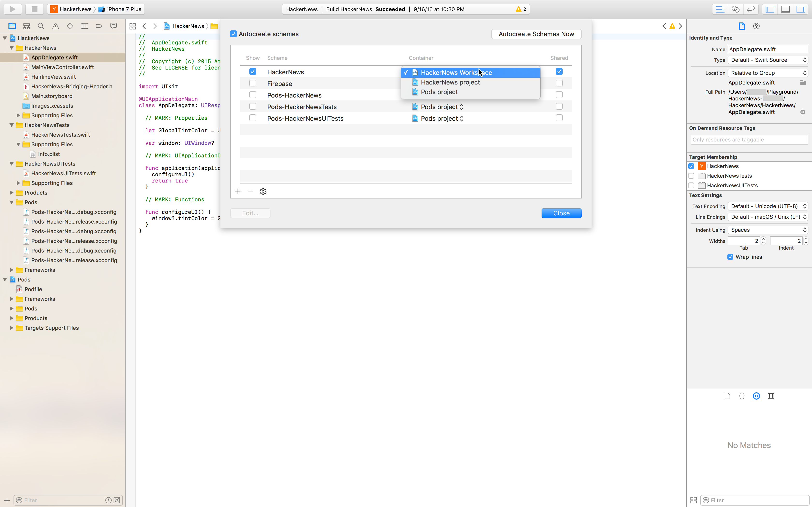Enable the Firebase scheme Show checkbox
The height and width of the screenshot is (507, 812).
[x=252, y=83]
